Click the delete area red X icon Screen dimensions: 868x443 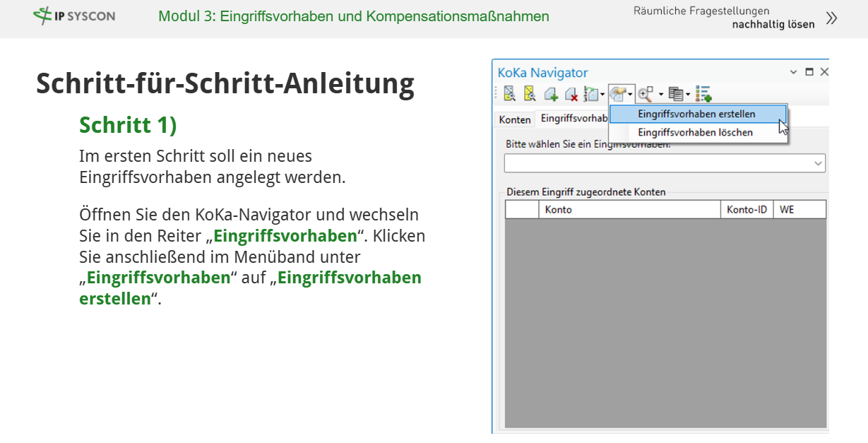[x=572, y=94]
